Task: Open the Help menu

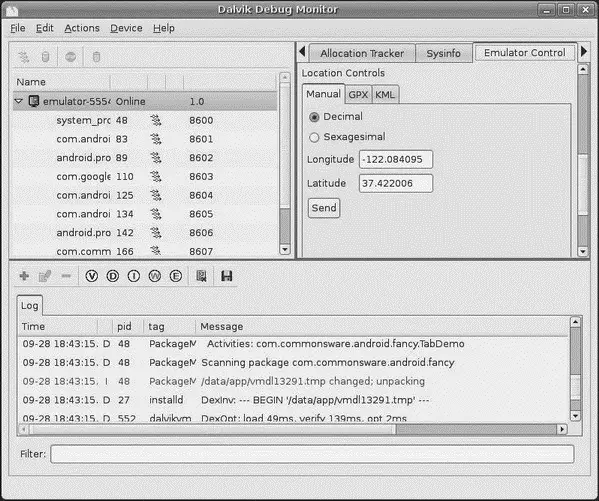Action: pos(164,28)
